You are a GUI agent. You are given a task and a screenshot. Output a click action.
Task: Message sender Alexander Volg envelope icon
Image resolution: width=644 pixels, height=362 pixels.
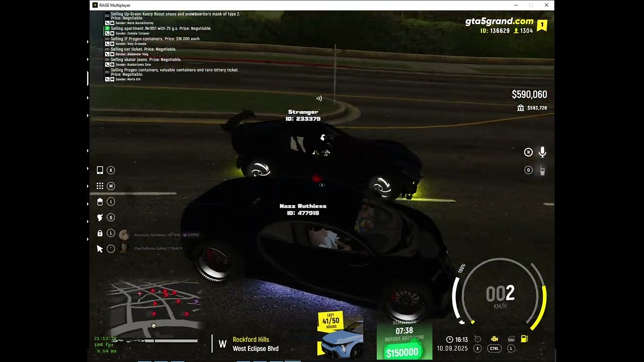tap(112, 54)
